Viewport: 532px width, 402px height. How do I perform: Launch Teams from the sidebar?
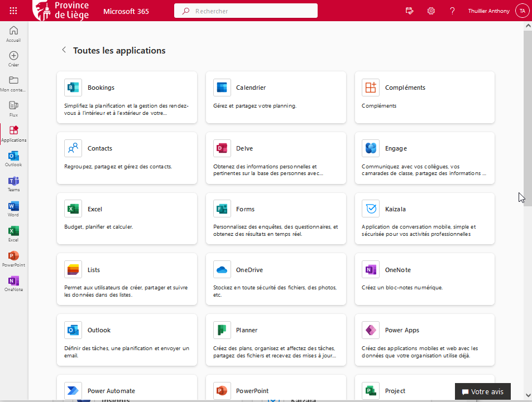point(13,183)
